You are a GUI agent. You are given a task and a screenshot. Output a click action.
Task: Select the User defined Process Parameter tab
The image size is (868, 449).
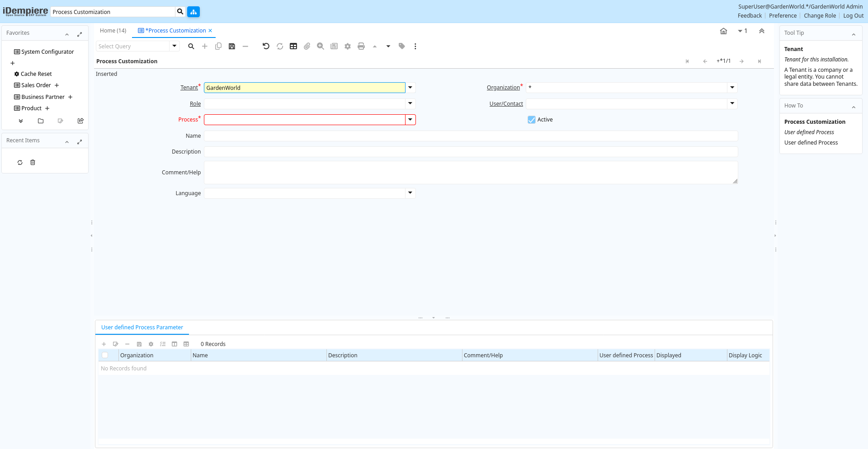pyautogui.click(x=142, y=327)
